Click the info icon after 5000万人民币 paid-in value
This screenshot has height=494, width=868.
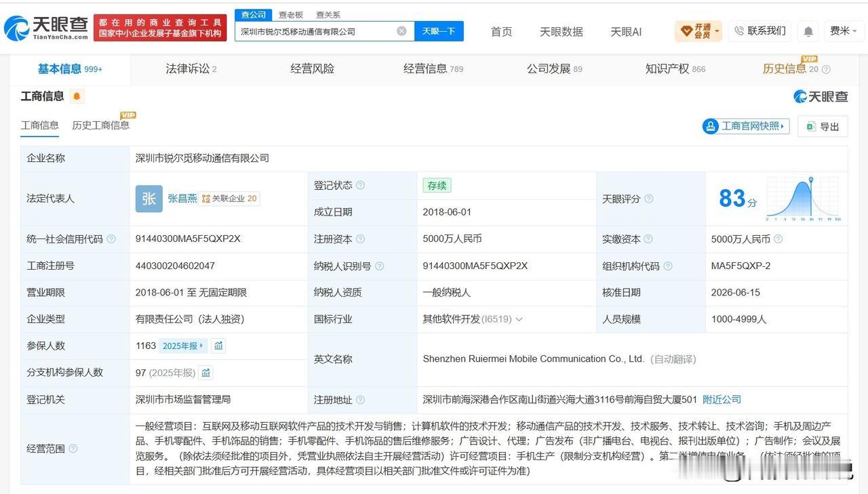point(778,239)
